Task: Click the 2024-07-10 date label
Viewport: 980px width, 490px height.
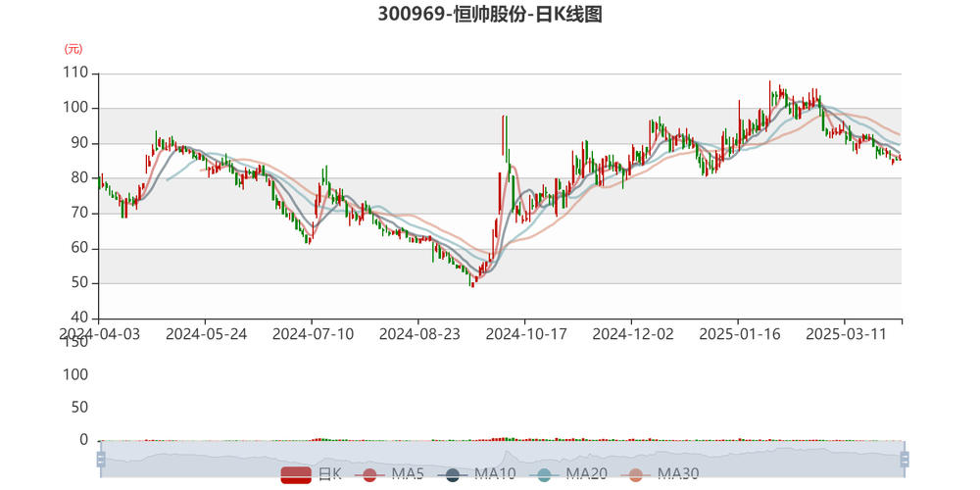Action: [313, 334]
